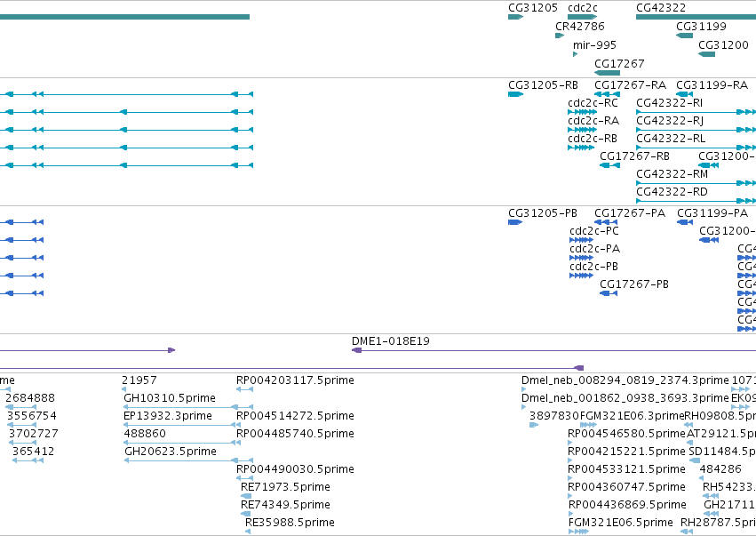Screen dimensions: 756x536
Task: Click the cdc2c-RC transcript label
Action: click(593, 103)
